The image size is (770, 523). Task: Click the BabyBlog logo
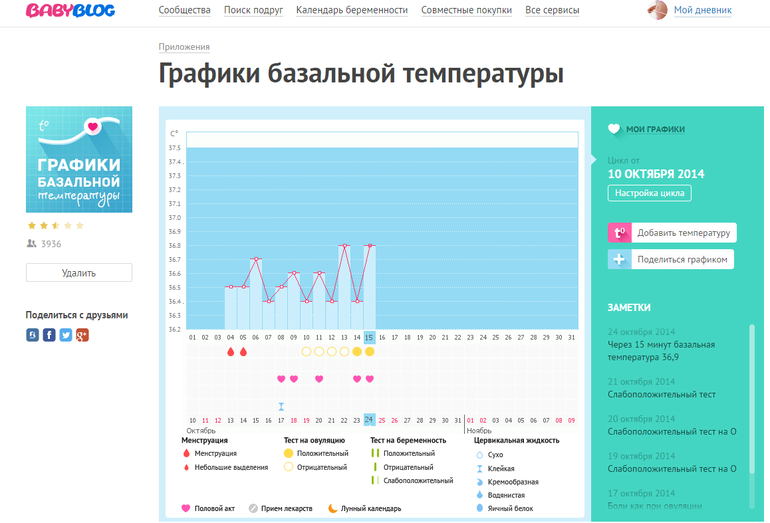click(x=70, y=10)
